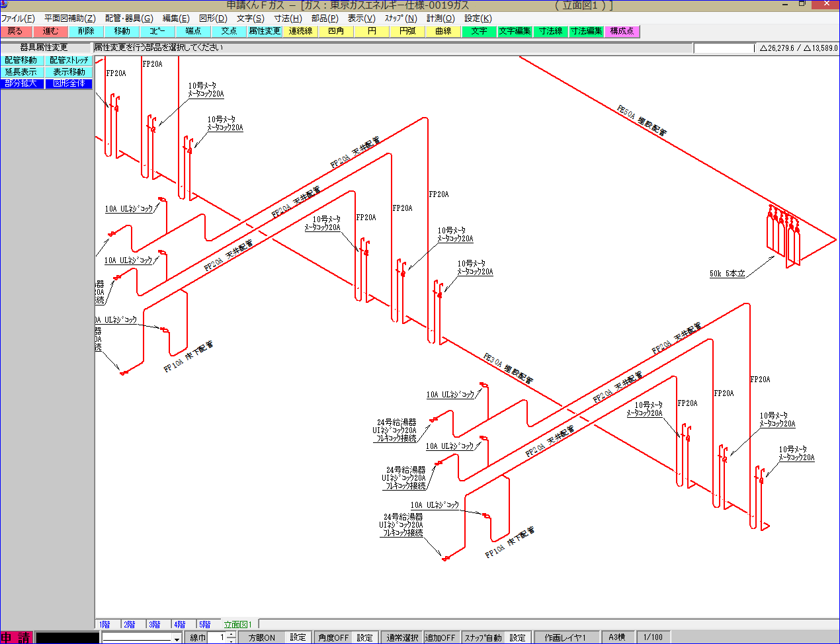Image resolution: width=840 pixels, height=644 pixels.
Task: Choose the 連続線 polyline drawing tool
Action: coord(300,31)
